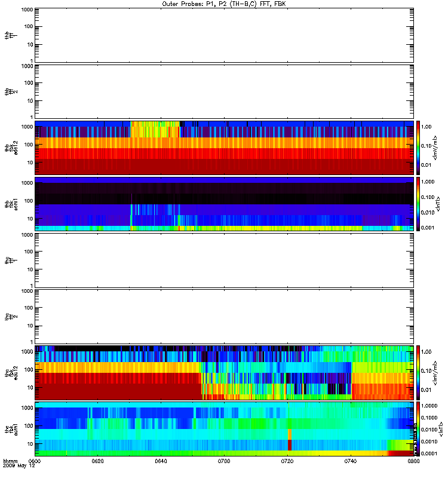Click the 100 y-axis tick of thc fff 1 panel

[x=29, y=252]
